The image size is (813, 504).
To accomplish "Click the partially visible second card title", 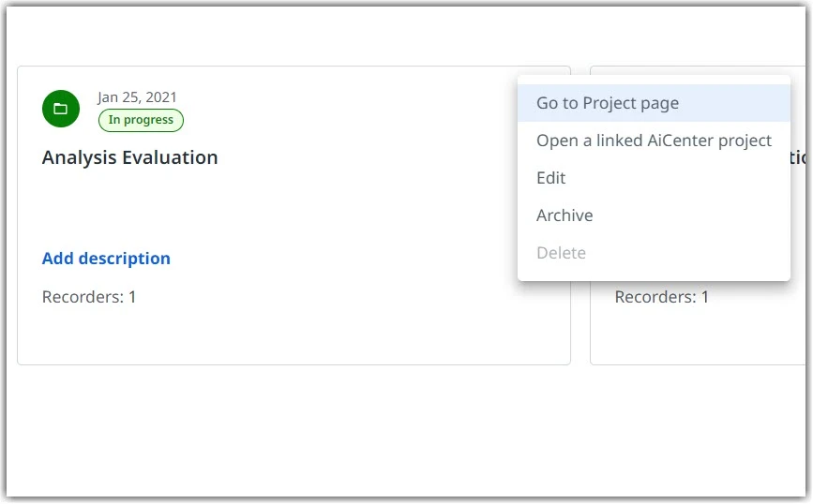I will (797, 157).
